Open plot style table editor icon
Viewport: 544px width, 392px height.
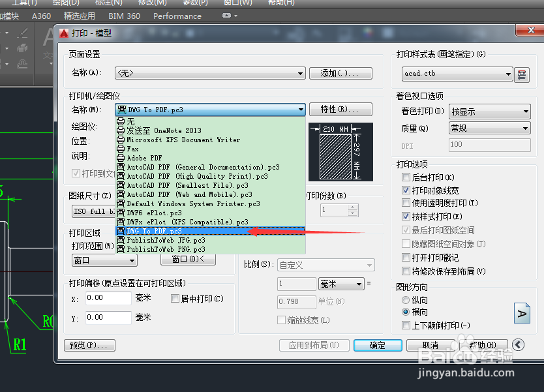(521, 74)
